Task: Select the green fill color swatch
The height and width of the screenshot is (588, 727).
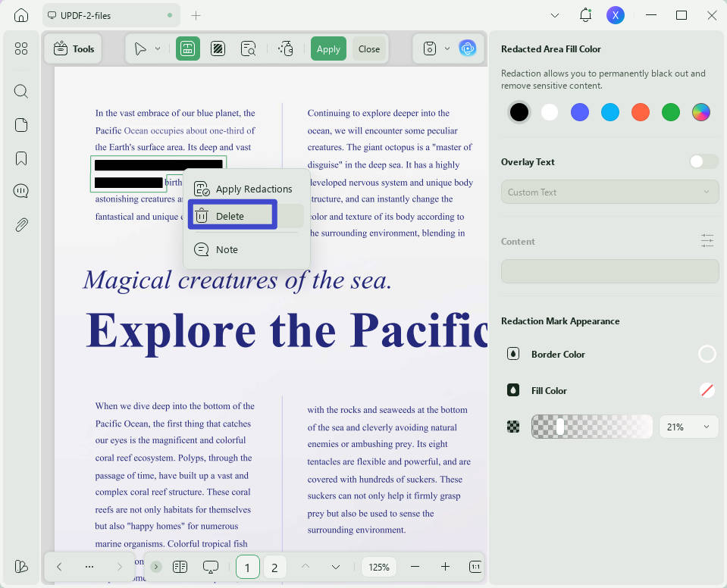Action: 671,112
